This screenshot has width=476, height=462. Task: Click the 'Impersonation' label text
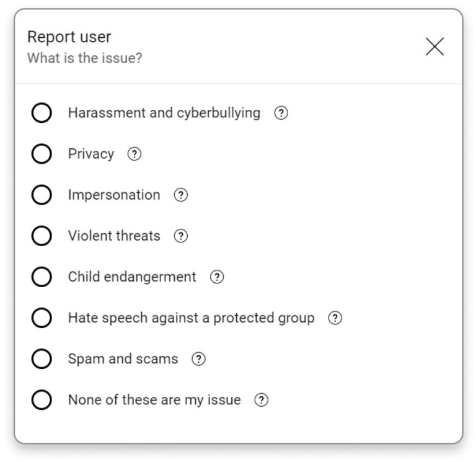pyautogui.click(x=114, y=195)
